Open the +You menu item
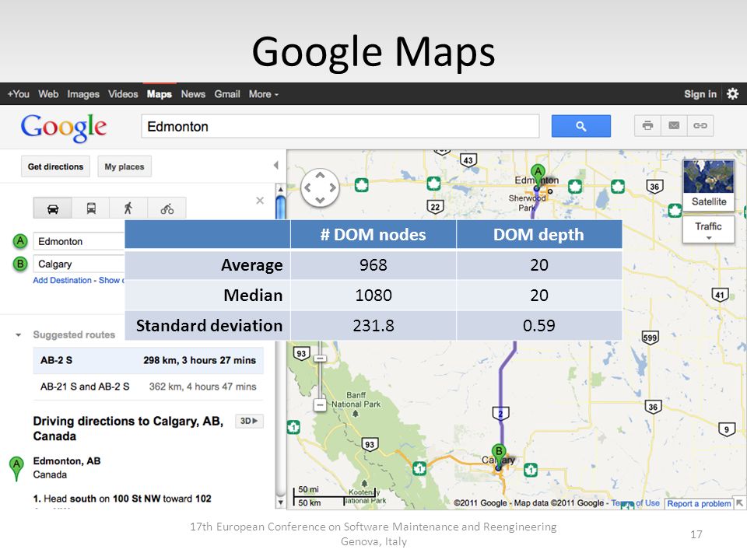Screen dimensions: 747x560 coord(19,94)
